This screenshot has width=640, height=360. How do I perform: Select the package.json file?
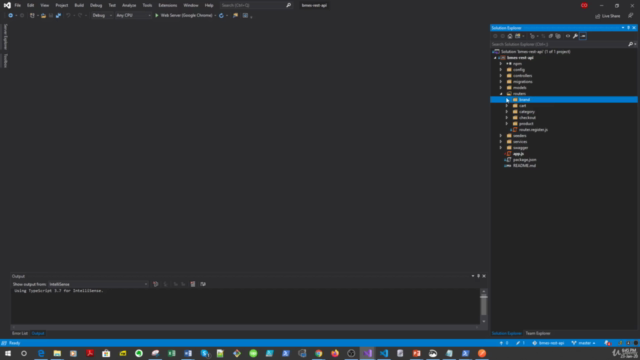[x=524, y=160]
